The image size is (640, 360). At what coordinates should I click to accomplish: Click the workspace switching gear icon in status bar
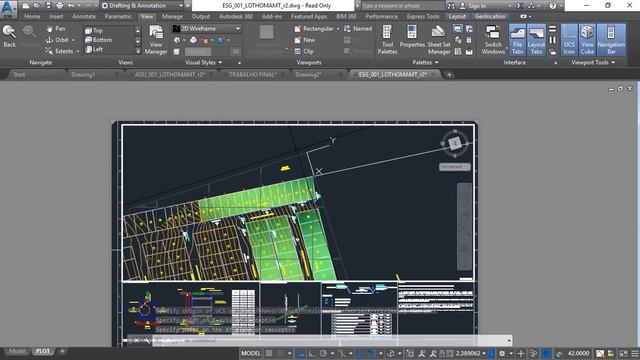tap(502, 353)
